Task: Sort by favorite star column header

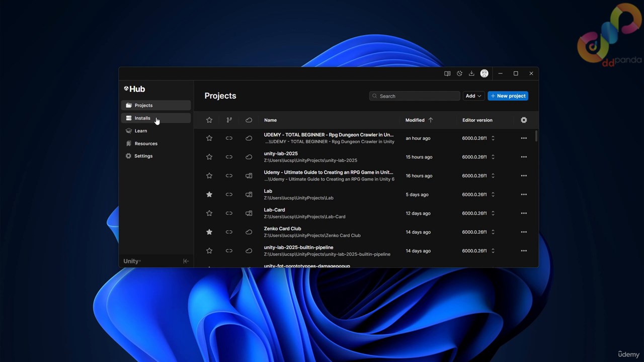Action: coord(209,120)
